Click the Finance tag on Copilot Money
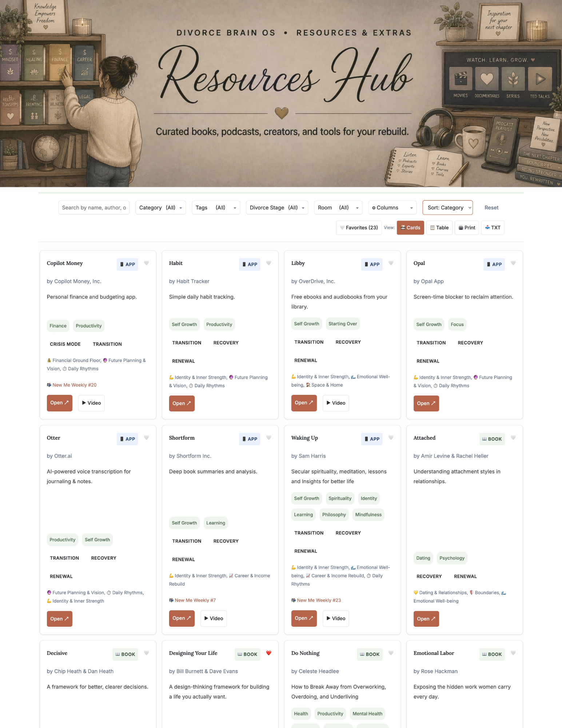Image resolution: width=562 pixels, height=728 pixels. coord(58,326)
